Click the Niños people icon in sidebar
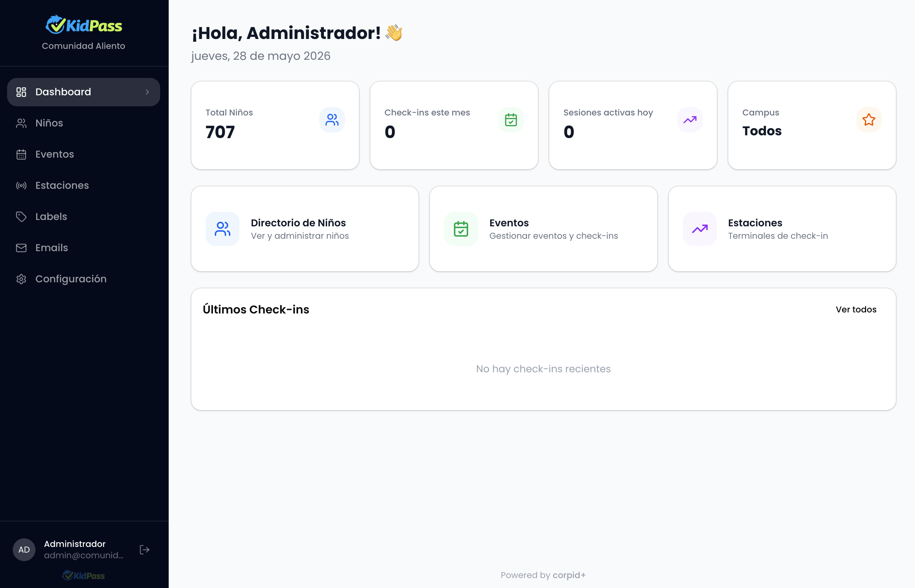Viewport: 915px width, 588px height. click(21, 123)
